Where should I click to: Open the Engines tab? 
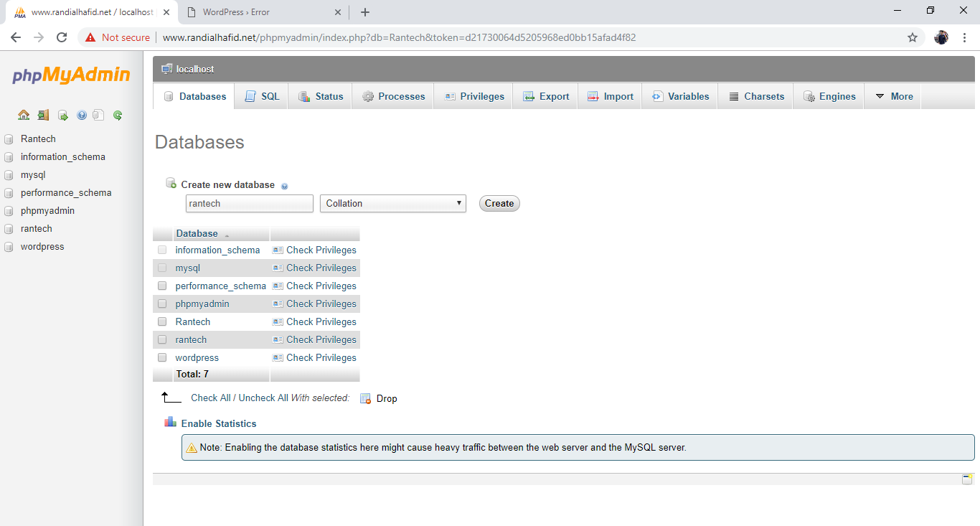click(829, 96)
